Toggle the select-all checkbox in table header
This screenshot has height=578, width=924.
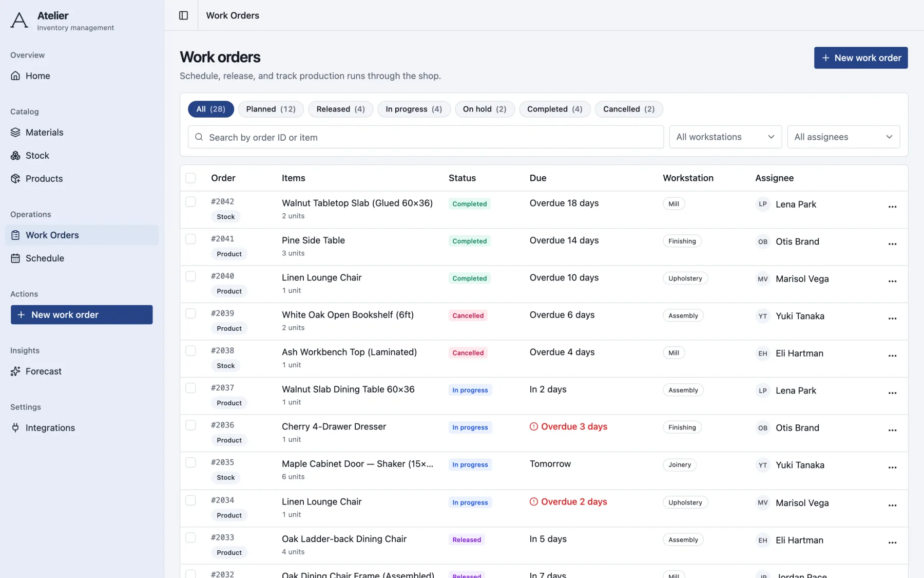pyautogui.click(x=190, y=178)
